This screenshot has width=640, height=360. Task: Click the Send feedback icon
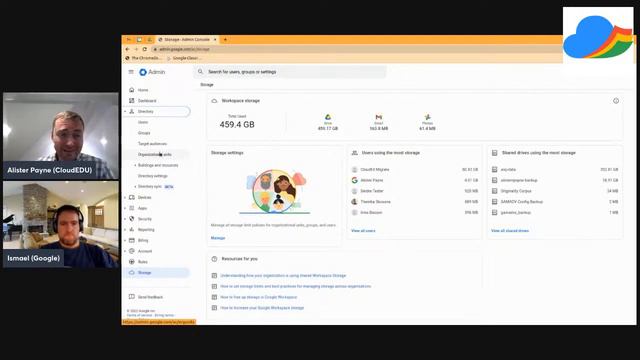coord(131,297)
